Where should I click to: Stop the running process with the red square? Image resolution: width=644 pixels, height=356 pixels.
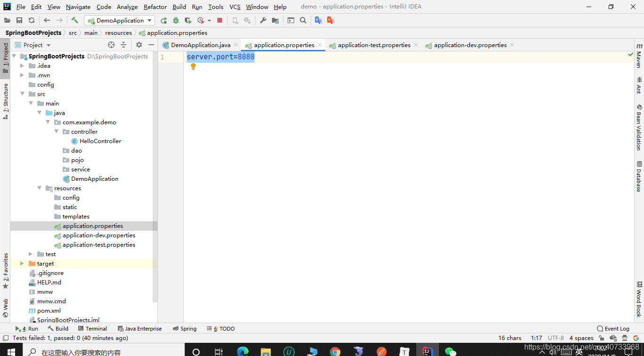pos(220,20)
